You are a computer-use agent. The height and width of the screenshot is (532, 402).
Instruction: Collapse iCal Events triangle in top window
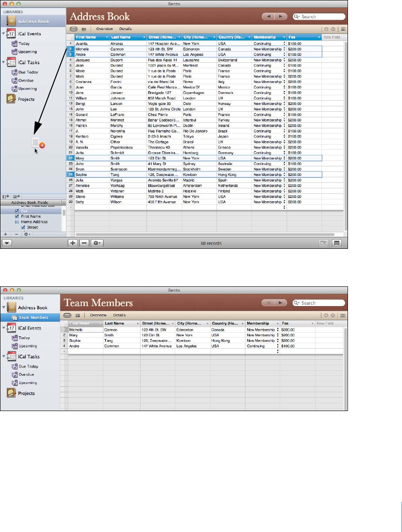tap(3, 33)
